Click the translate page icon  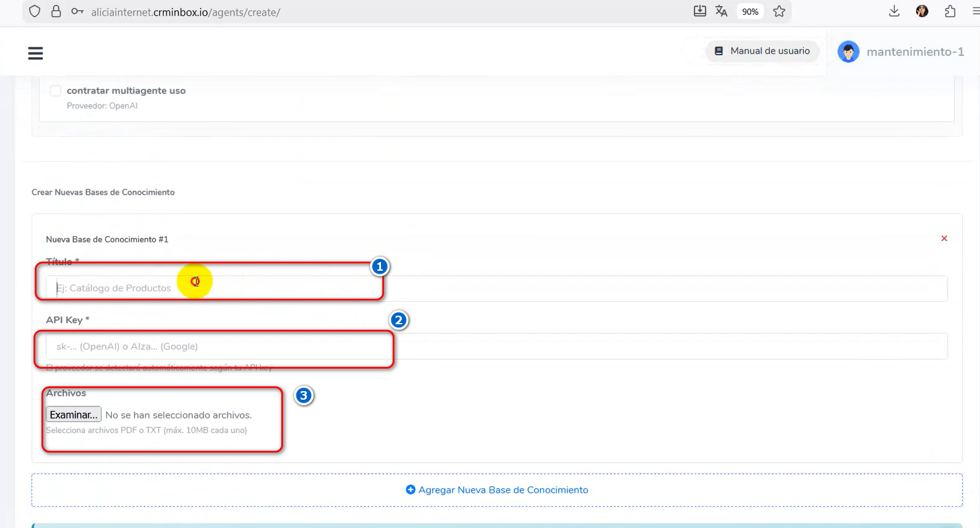coord(721,12)
